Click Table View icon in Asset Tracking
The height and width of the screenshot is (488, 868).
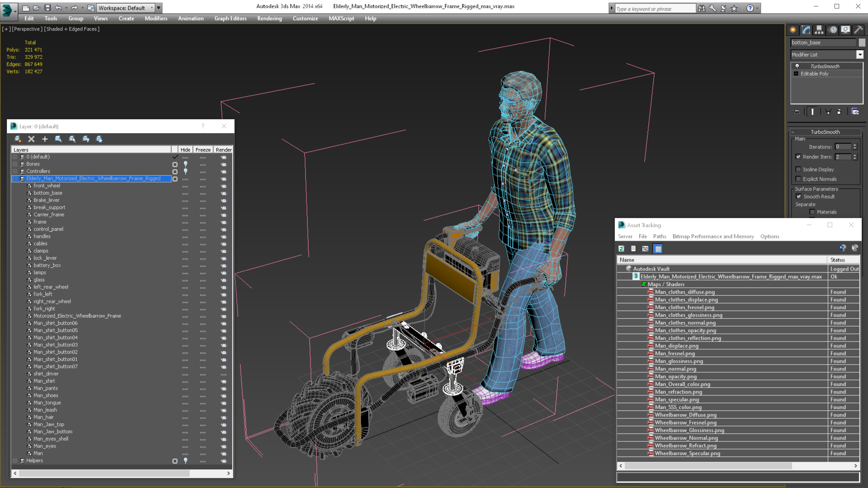[658, 249]
